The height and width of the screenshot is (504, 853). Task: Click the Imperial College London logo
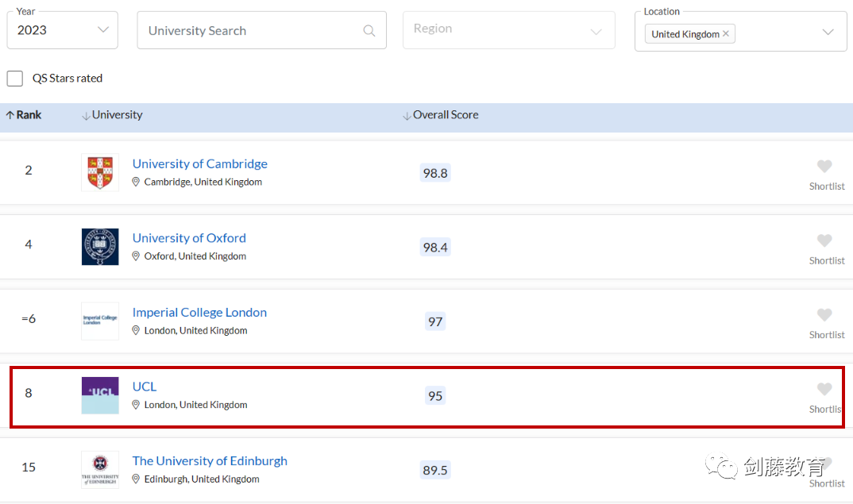tap(100, 321)
